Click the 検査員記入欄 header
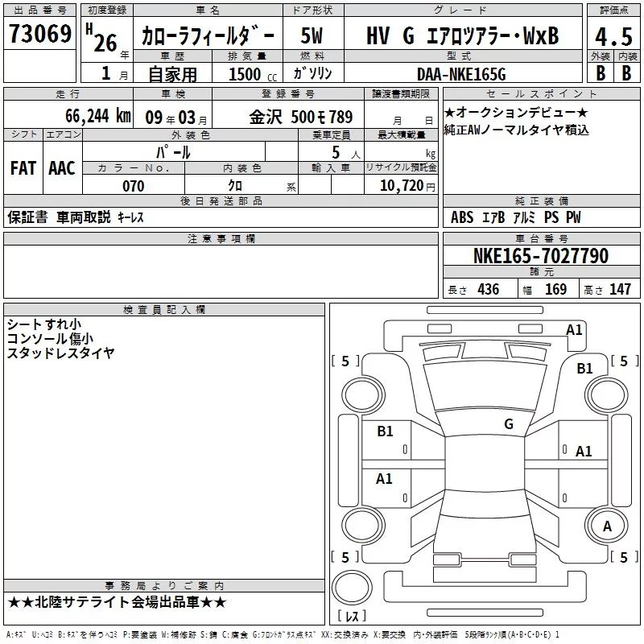 [x=164, y=310]
